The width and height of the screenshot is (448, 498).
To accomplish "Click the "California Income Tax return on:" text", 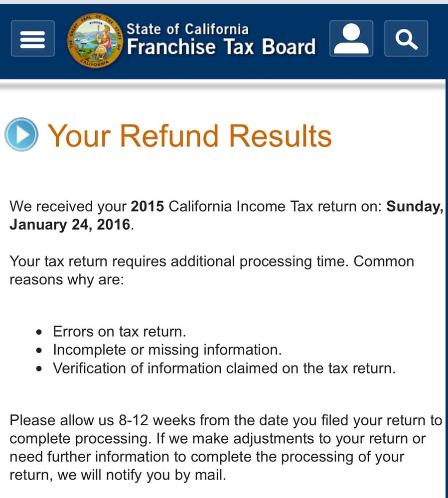I will click(275, 206).
